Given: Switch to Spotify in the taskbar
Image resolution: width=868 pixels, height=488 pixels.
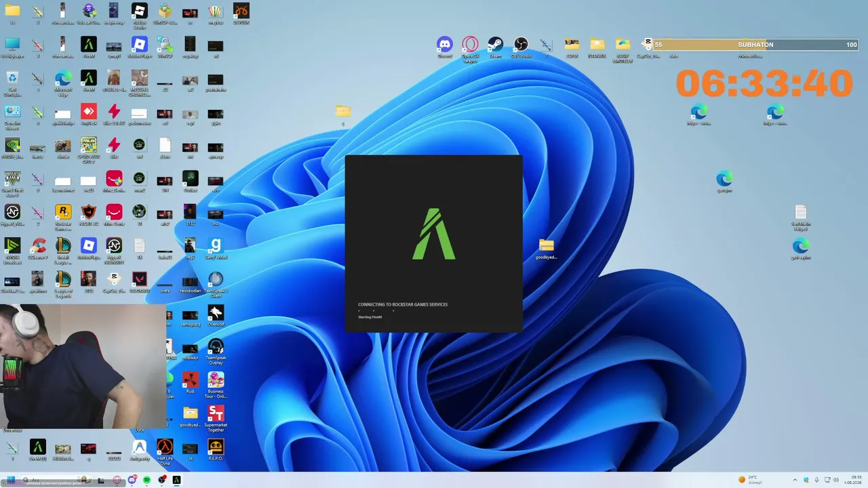Looking at the screenshot, I should 146,480.
